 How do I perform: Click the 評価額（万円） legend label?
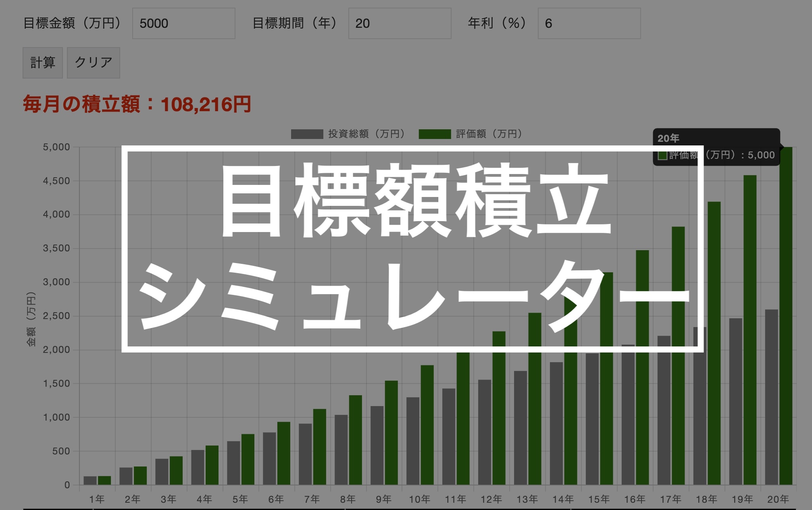click(489, 134)
